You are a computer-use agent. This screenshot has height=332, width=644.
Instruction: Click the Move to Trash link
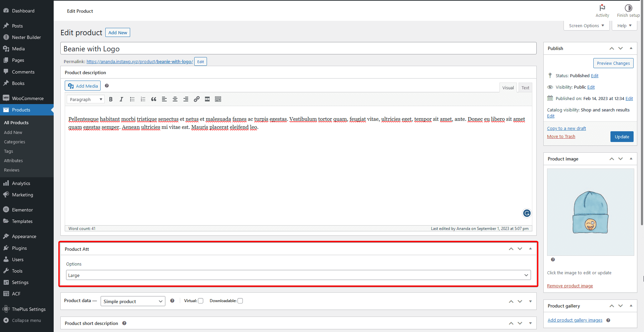click(x=560, y=136)
